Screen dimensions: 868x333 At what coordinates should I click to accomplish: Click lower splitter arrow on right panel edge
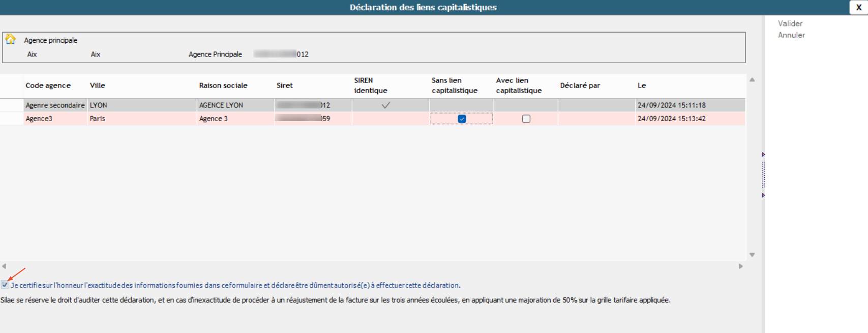coord(763,195)
